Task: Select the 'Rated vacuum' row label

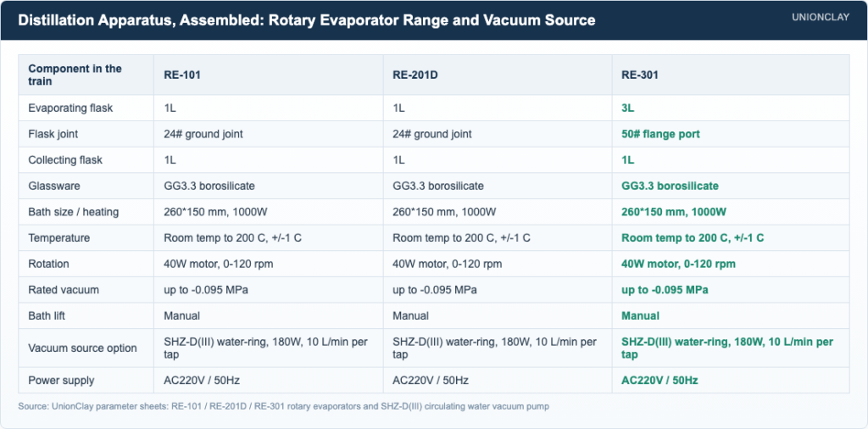Action: [x=63, y=290]
